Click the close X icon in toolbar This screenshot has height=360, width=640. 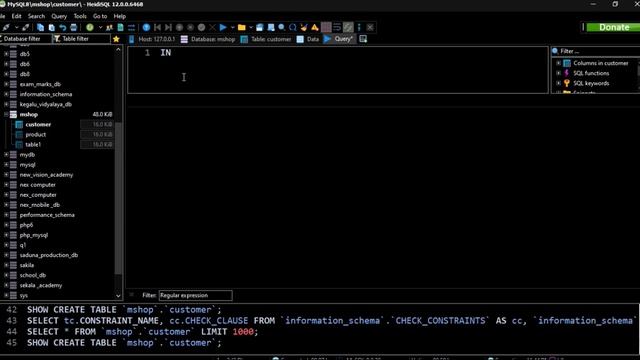370,27
